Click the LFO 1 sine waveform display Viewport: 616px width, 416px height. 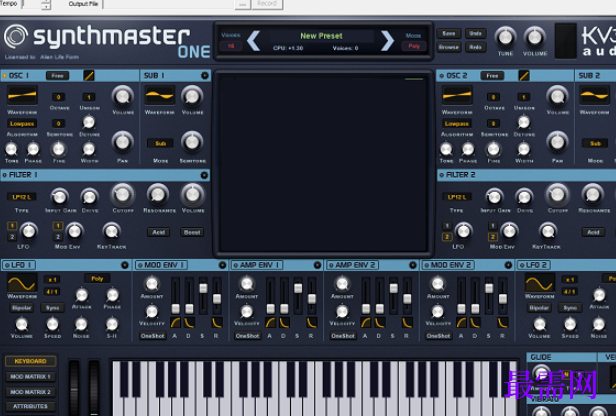click(22, 283)
